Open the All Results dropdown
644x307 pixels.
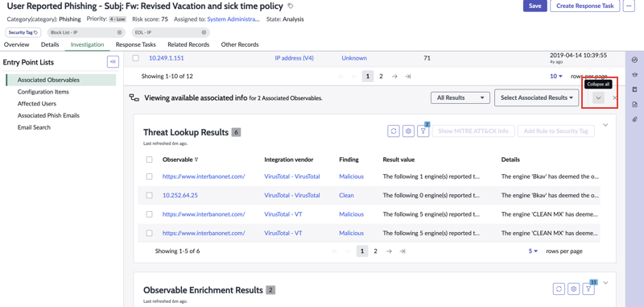click(x=460, y=97)
